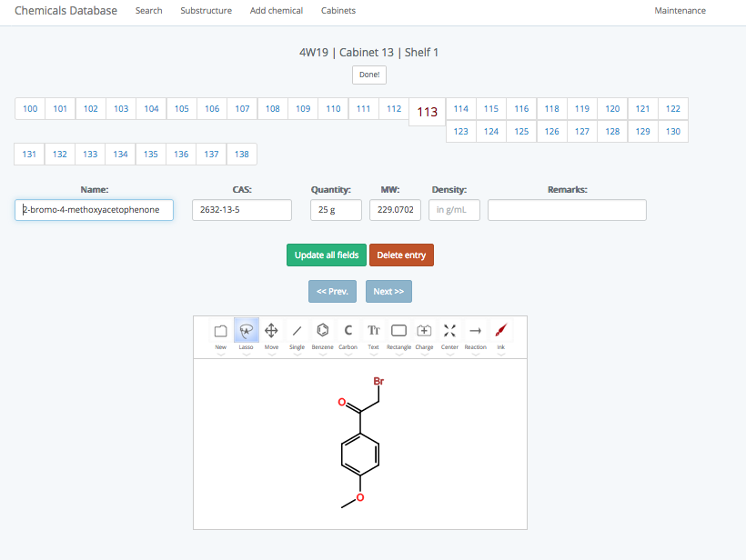Select the red Ink pen tool
Screen dimensions: 746x560
[500, 331]
